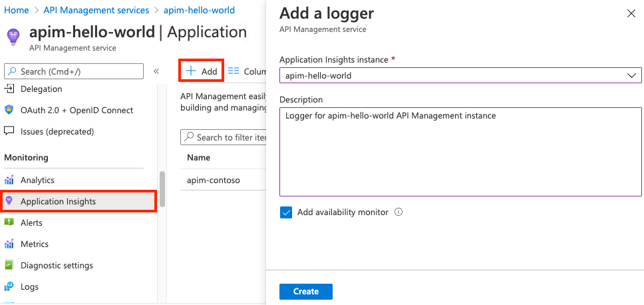644x305 pixels.
Task: Click the Add button in toolbar
Action: [202, 71]
